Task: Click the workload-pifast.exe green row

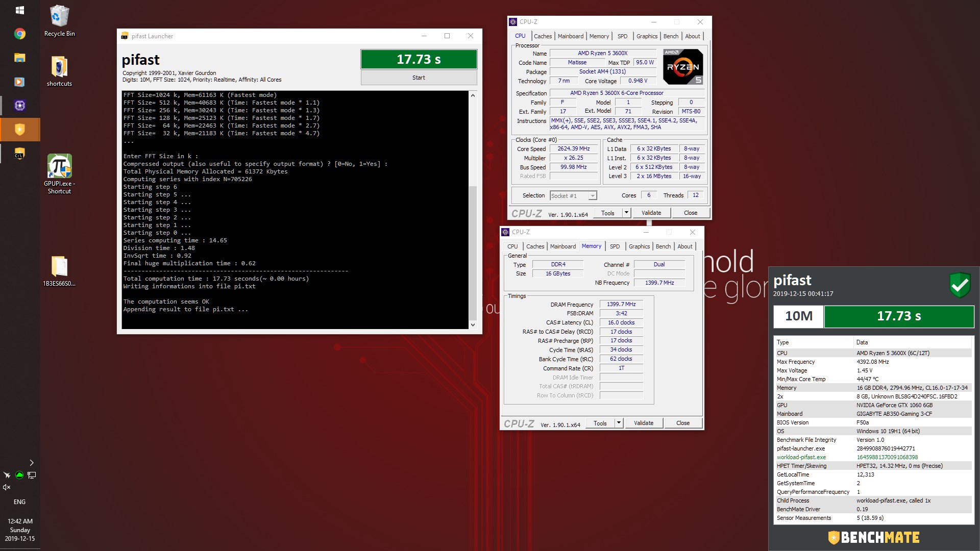Action: pos(873,457)
